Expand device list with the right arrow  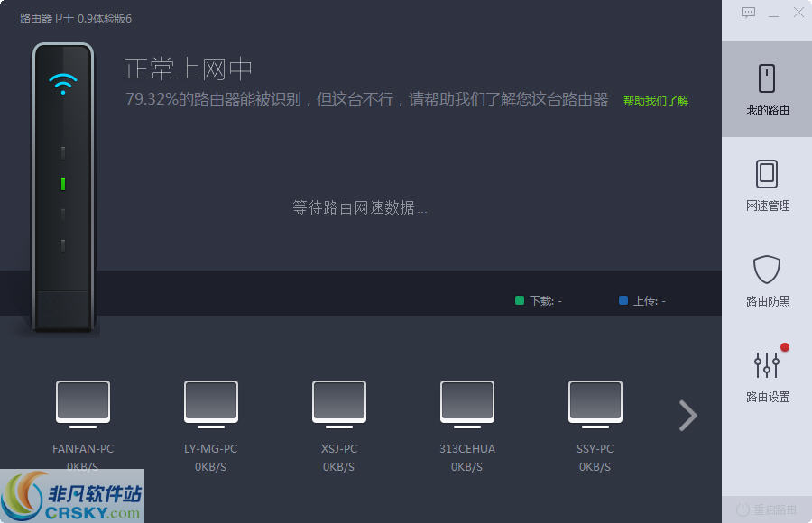(687, 416)
